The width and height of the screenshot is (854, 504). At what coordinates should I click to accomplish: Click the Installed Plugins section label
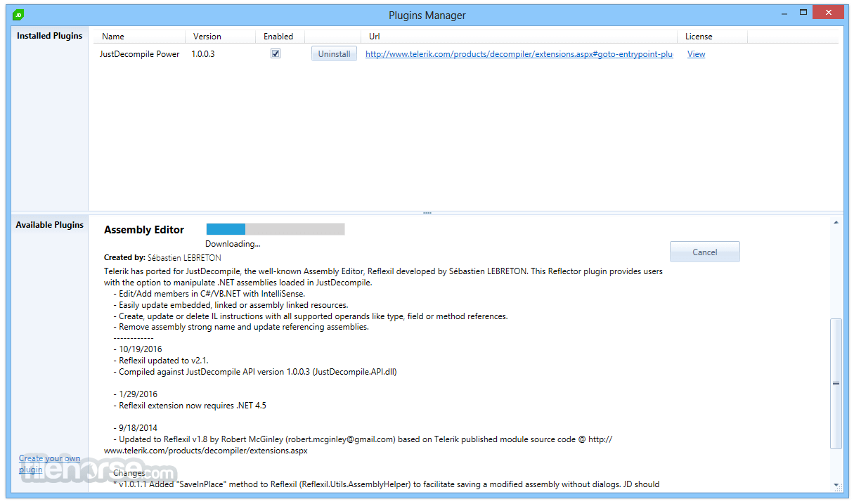point(49,36)
